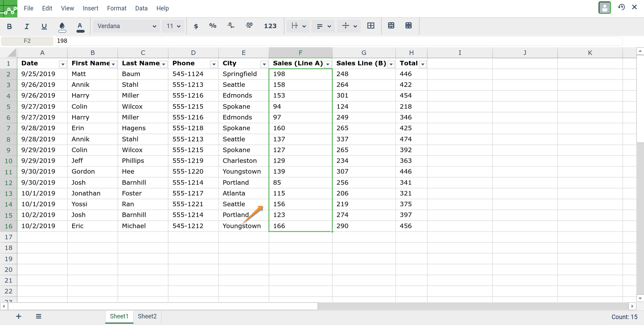Toggle underline formatting
Viewport: 644px width, 325px height.
point(44,26)
